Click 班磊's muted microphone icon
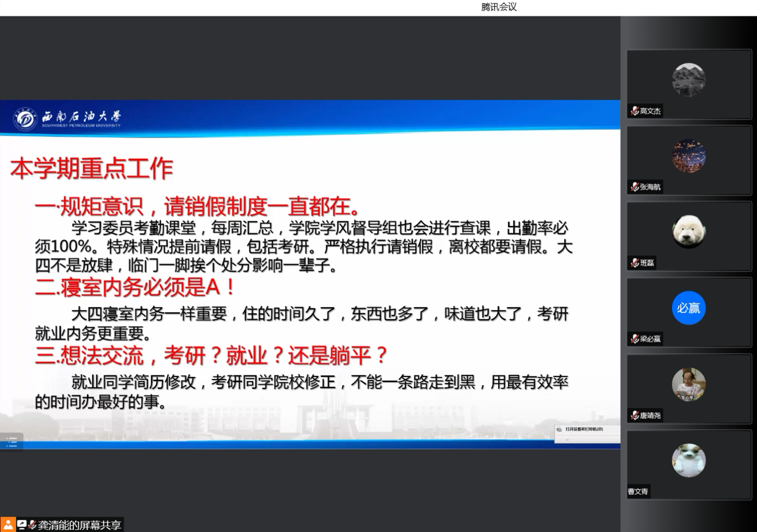 click(634, 263)
